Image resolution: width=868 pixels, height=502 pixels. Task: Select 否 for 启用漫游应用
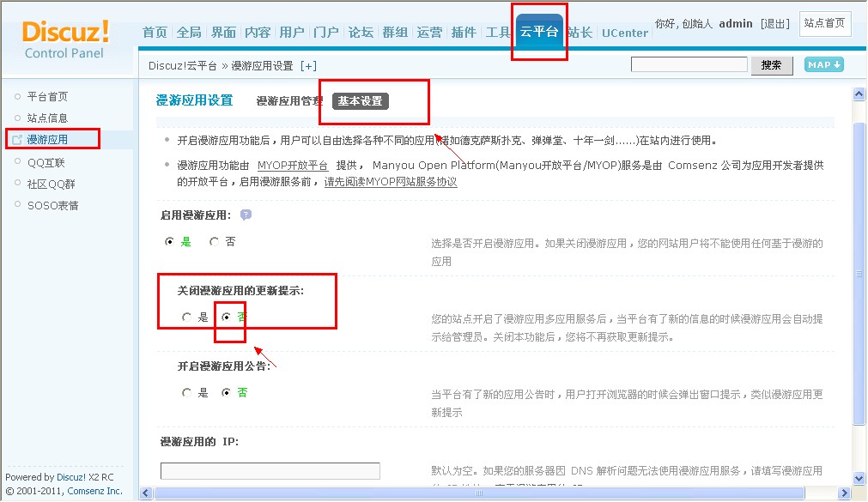point(214,241)
